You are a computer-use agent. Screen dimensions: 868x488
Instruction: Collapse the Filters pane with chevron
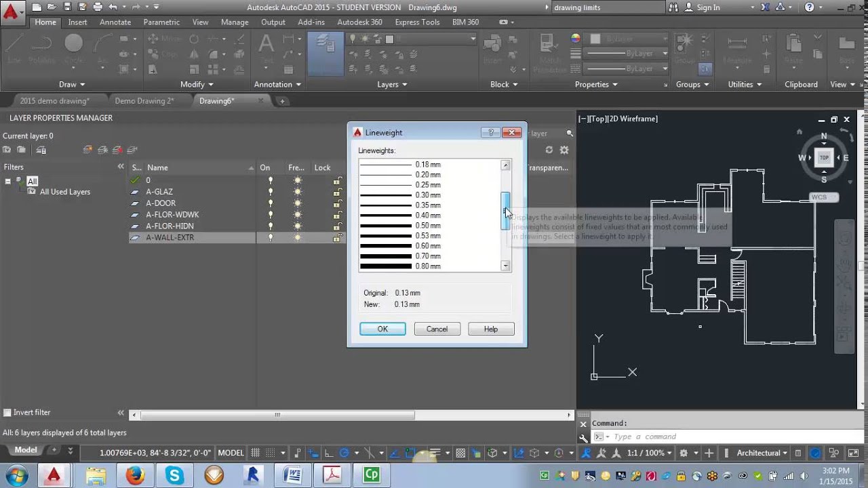pyautogui.click(x=121, y=167)
